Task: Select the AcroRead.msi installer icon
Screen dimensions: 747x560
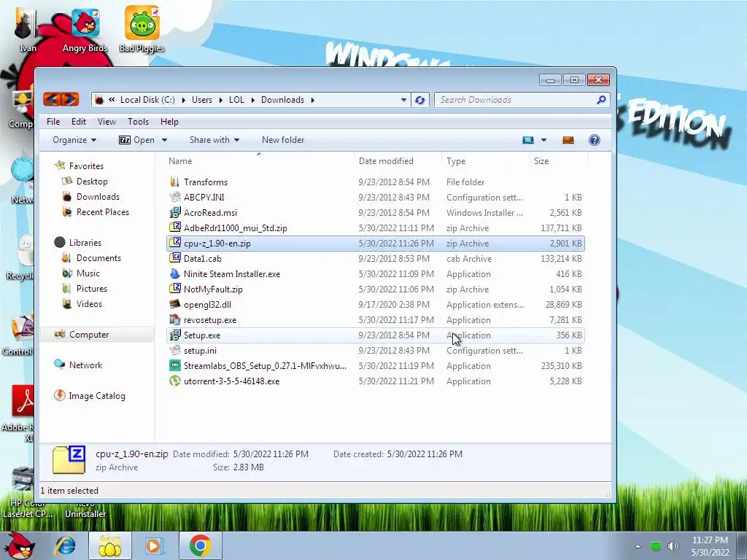Action: coord(175,212)
